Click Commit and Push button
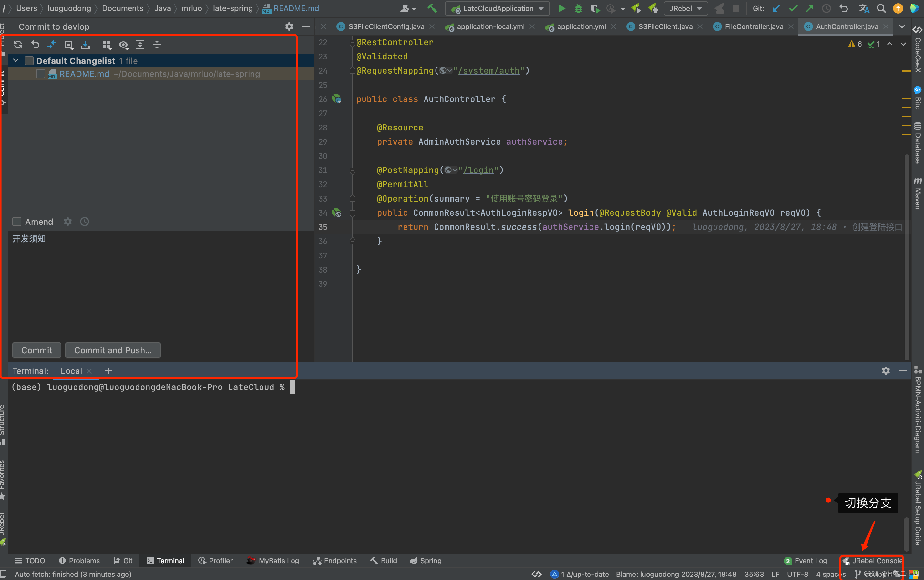Viewport: 924px width, 580px height. pos(113,350)
